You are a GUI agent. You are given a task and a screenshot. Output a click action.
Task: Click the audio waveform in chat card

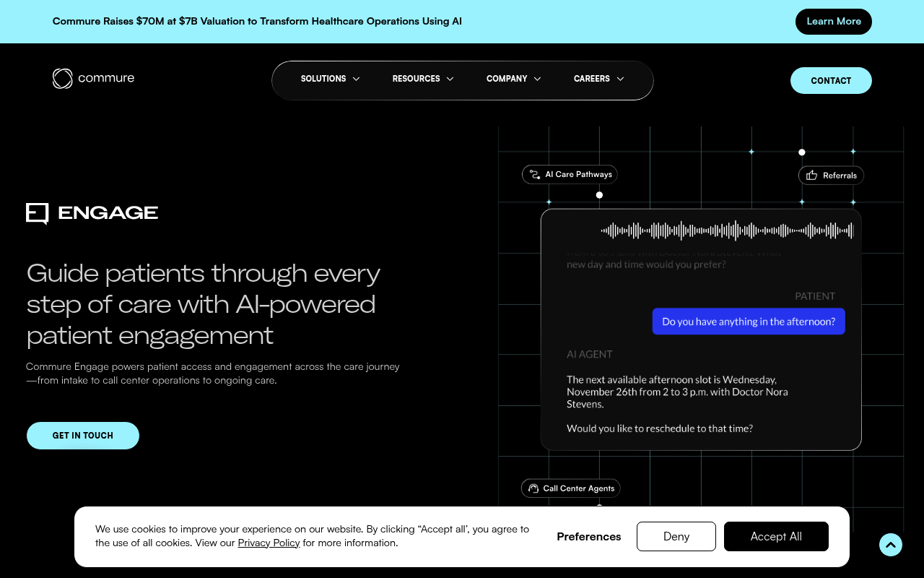coord(728,230)
